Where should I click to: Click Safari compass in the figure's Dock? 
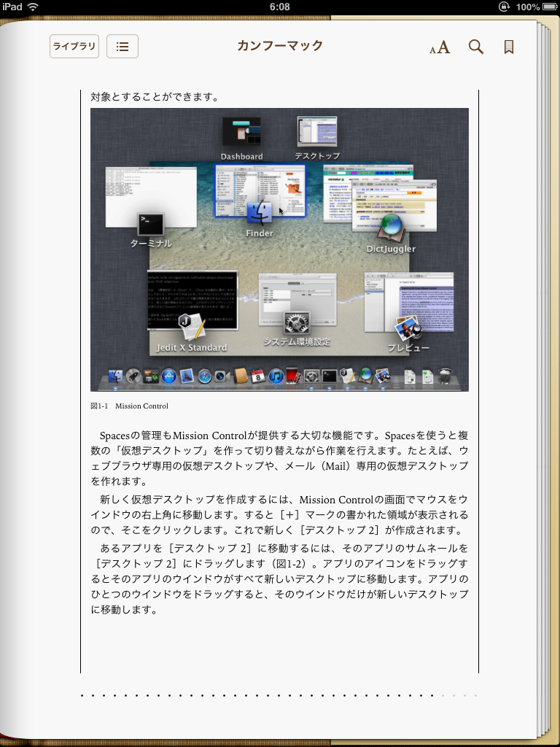coord(205,376)
